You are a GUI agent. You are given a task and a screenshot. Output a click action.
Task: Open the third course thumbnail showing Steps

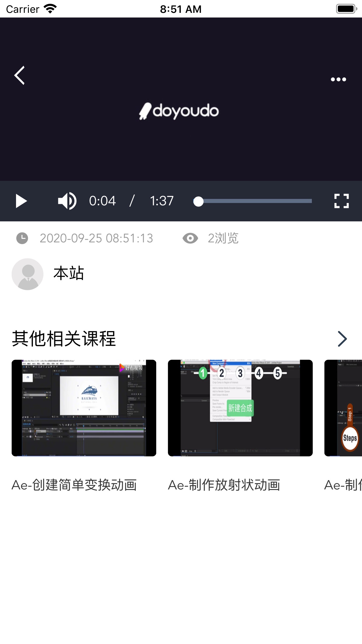click(x=343, y=408)
